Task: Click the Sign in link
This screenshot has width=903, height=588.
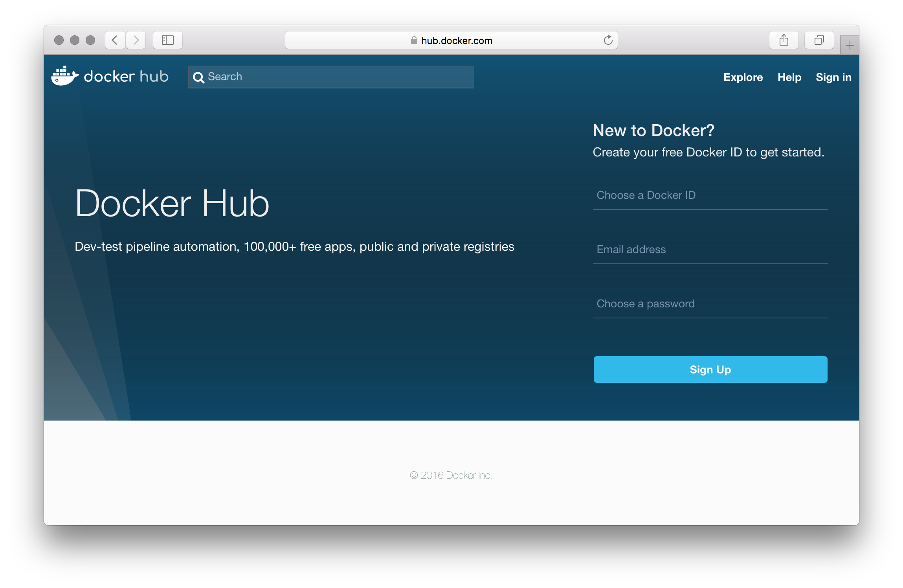Action: [833, 77]
